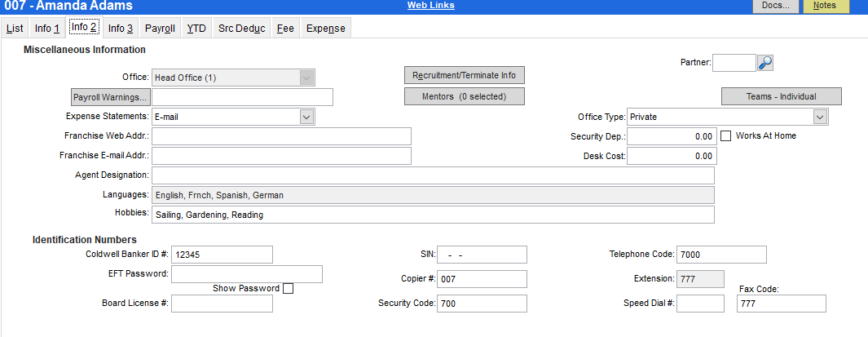Expand the Expense Statements dropdown
The image size is (868, 337).
click(x=306, y=117)
